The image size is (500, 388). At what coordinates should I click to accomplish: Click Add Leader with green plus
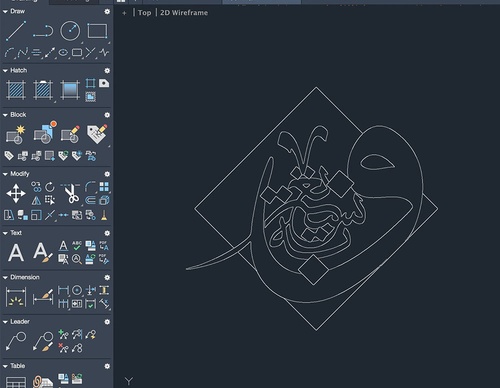(x=63, y=334)
